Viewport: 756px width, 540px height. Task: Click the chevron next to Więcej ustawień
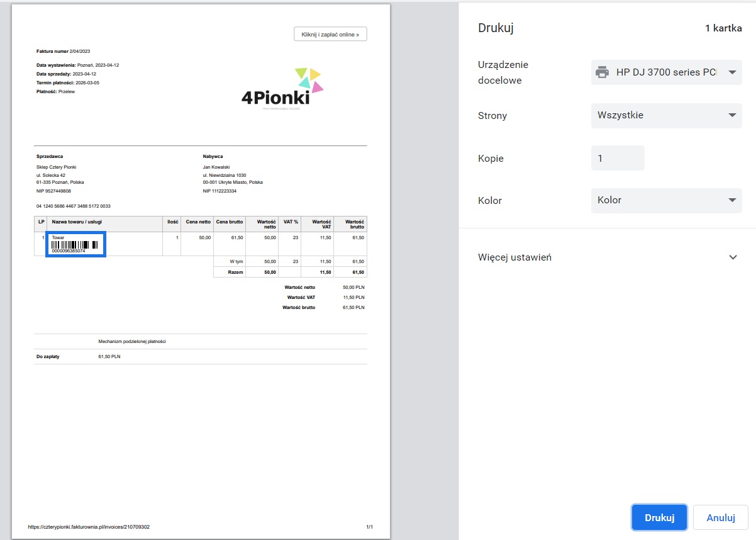pyautogui.click(x=733, y=257)
